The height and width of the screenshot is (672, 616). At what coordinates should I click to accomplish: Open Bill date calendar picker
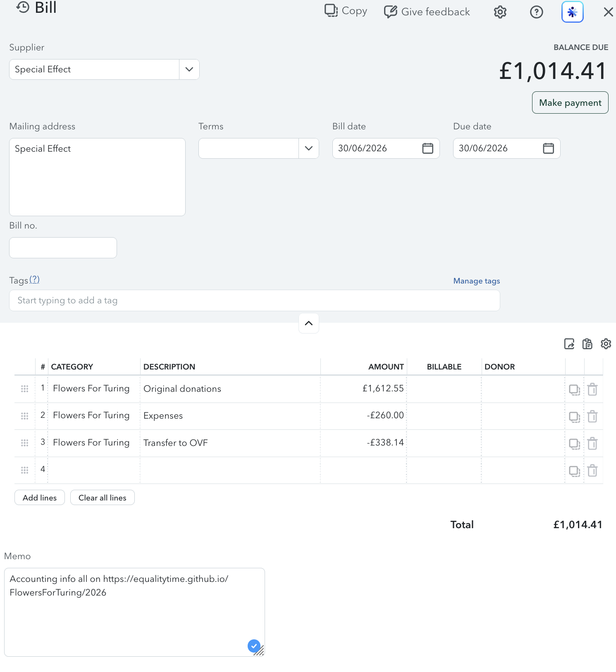point(428,148)
